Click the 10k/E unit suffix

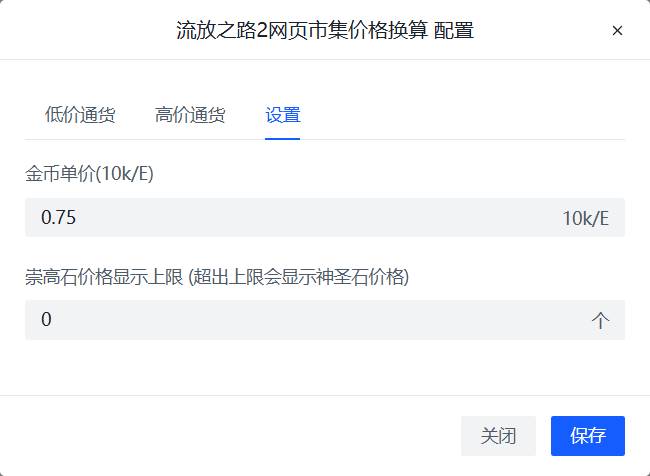[585, 218]
